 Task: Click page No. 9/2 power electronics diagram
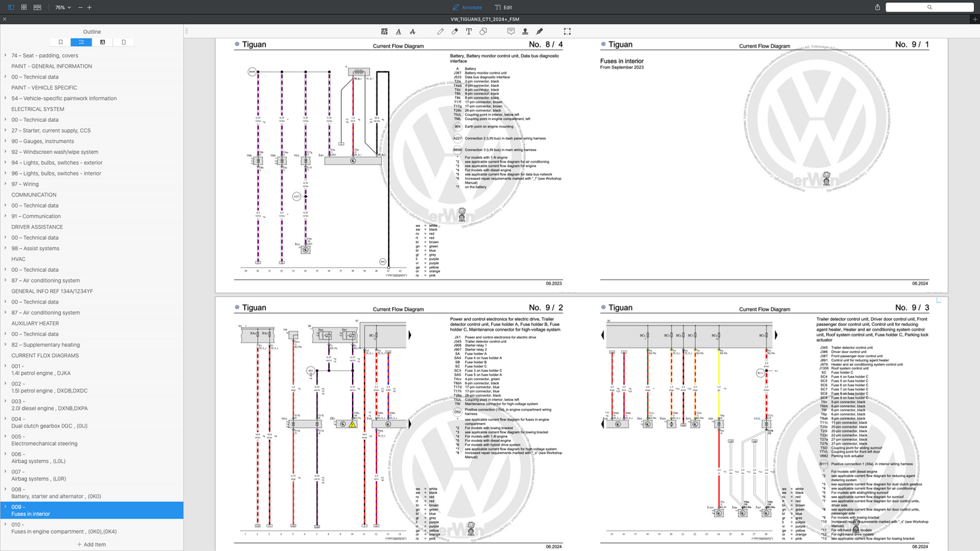398,423
